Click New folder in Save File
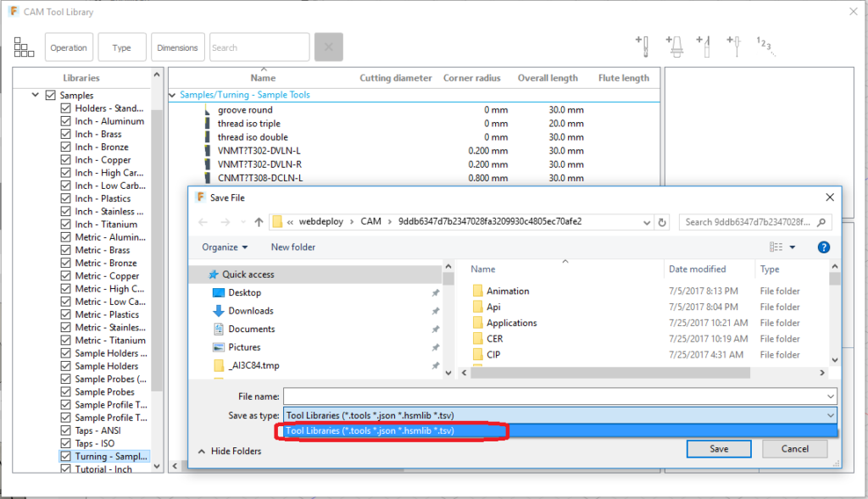 292,247
